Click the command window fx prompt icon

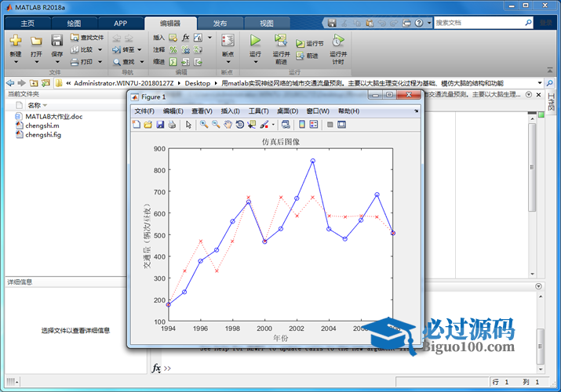pos(156,368)
